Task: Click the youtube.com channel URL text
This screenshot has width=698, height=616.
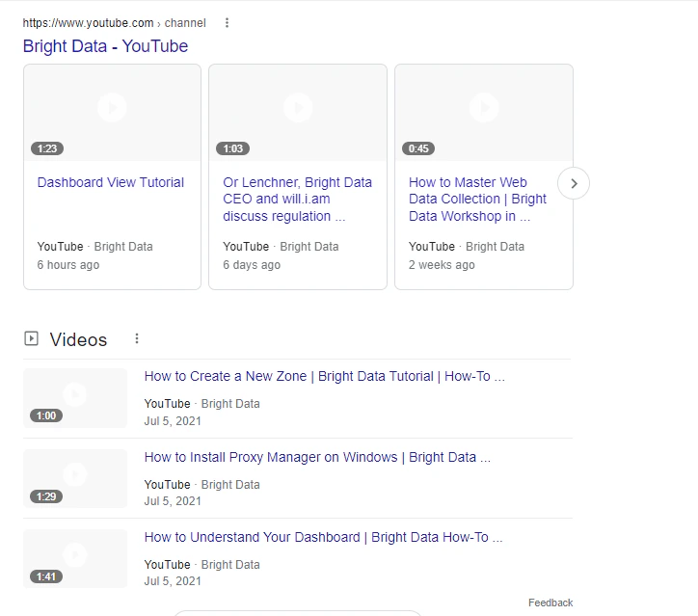Action: tap(115, 23)
